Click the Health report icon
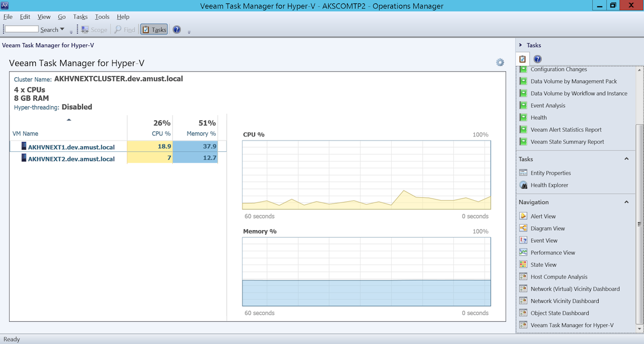The height and width of the screenshot is (344, 644). click(523, 118)
